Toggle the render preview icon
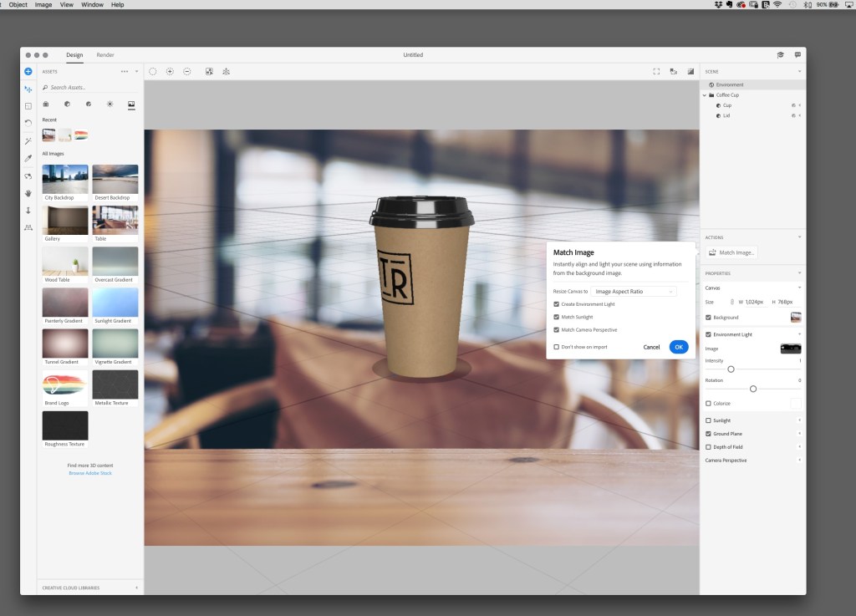The width and height of the screenshot is (856, 616). [x=690, y=72]
